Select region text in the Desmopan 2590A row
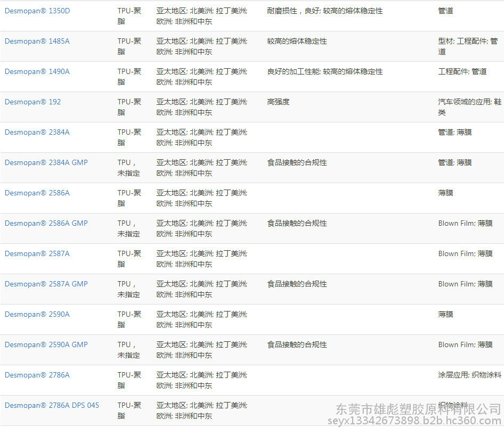The image size is (504, 427). tap(202, 319)
